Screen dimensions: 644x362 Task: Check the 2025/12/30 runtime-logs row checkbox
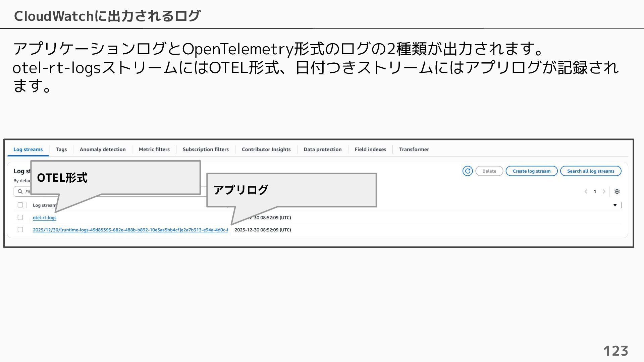pyautogui.click(x=20, y=230)
